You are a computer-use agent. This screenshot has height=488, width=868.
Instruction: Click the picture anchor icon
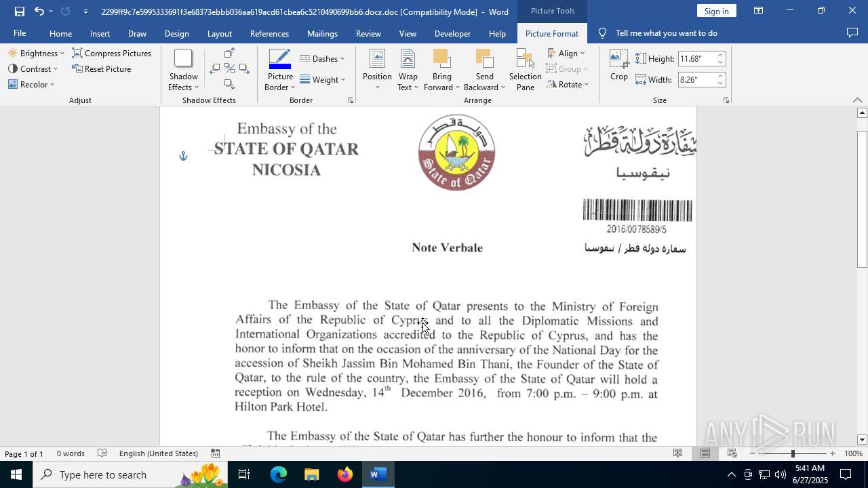[182, 156]
